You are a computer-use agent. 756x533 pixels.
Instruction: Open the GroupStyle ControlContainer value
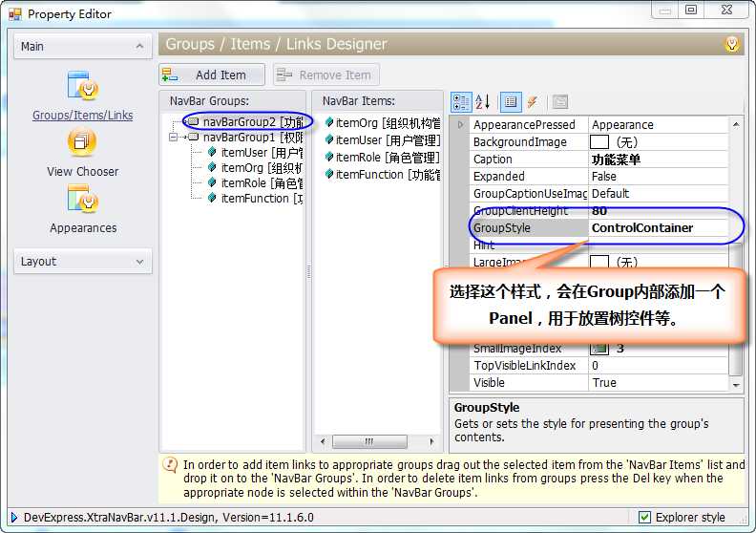tap(658, 227)
